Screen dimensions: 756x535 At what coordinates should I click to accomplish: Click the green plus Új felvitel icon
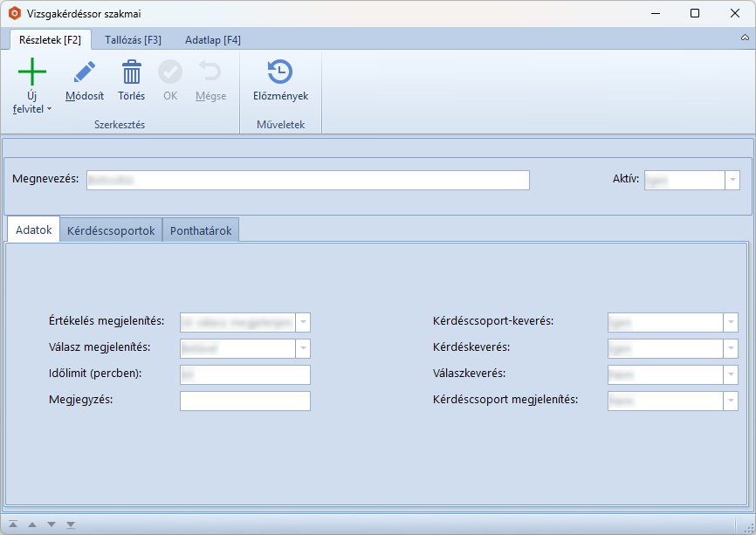tap(32, 72)
